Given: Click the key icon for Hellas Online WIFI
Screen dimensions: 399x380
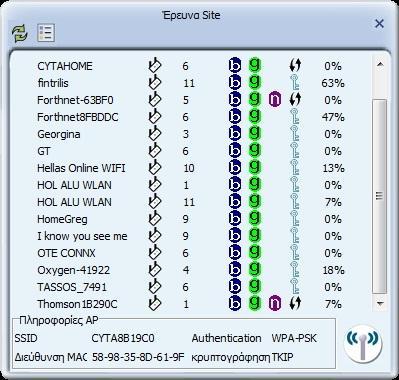Looking at the screenshot, I should tap(295, 167).
